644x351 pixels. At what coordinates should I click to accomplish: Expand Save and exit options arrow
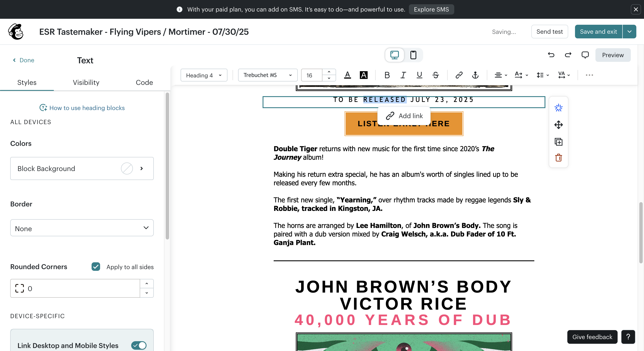point(630,32)
